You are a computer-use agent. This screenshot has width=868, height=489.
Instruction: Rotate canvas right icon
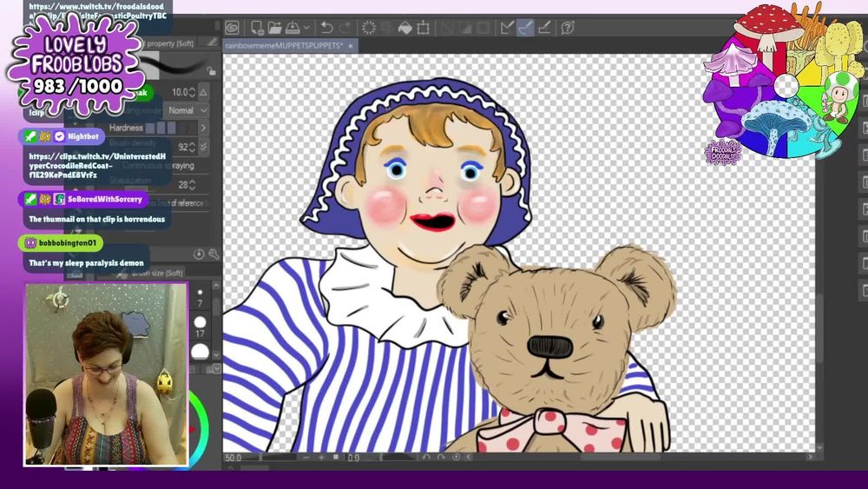coord(441,458)
